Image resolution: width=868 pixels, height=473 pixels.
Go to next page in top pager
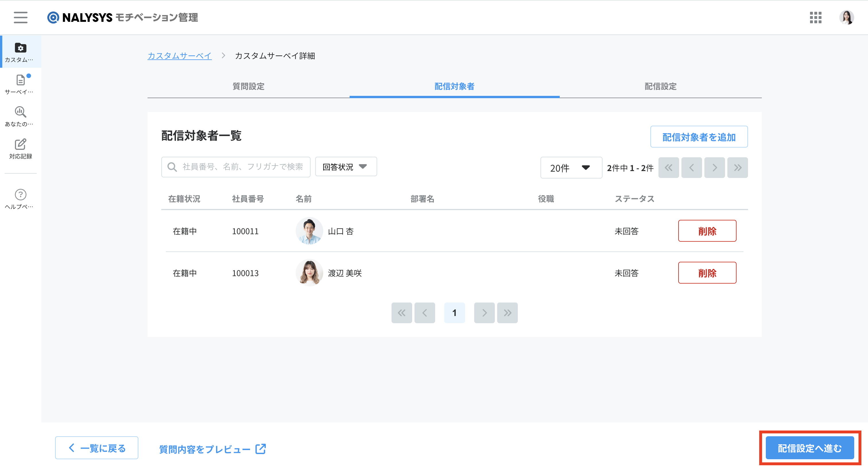point(714,167)
